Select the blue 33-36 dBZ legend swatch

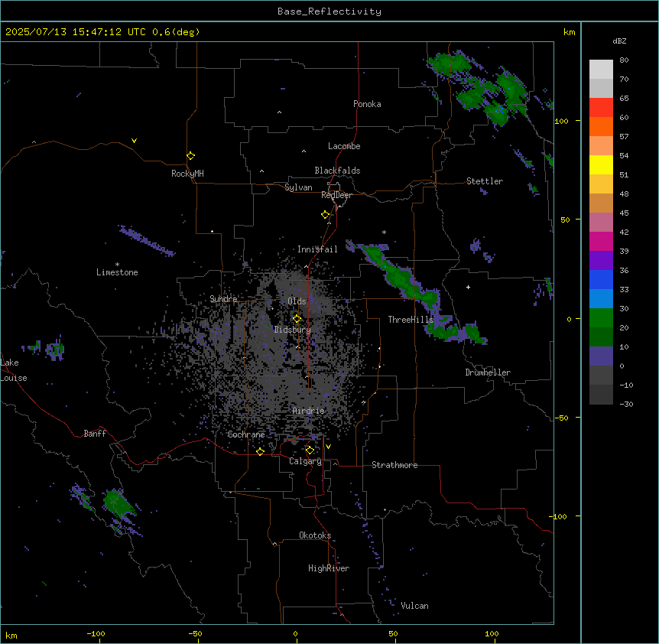tap(601, 279)
